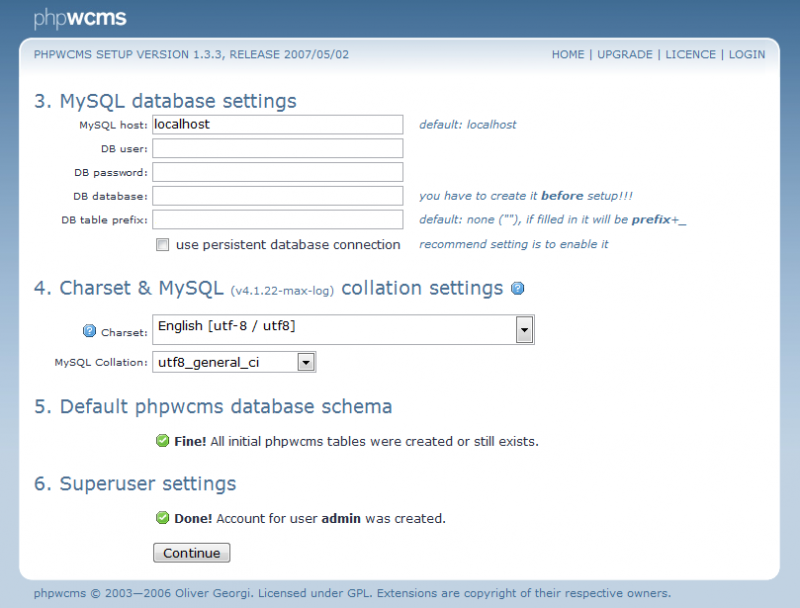
Task: Open the Charset dropdown list
Action: (524, 329)
